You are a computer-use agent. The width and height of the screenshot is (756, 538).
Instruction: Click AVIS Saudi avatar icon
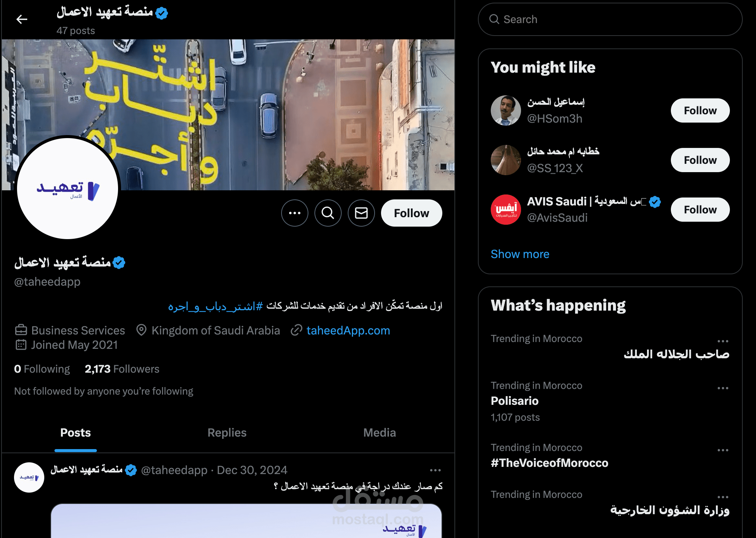click(x=506, y=210)
